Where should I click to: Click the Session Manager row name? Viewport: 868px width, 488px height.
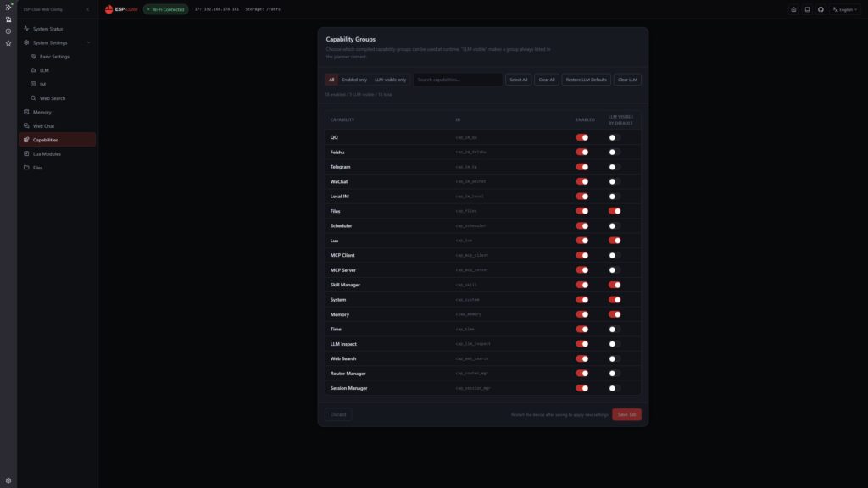(x=348, y=388)
